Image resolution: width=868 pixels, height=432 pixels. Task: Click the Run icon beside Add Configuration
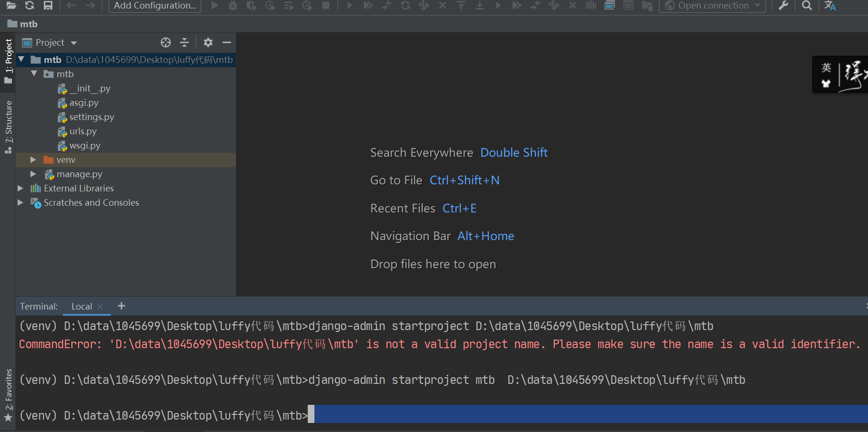[215, 5]
